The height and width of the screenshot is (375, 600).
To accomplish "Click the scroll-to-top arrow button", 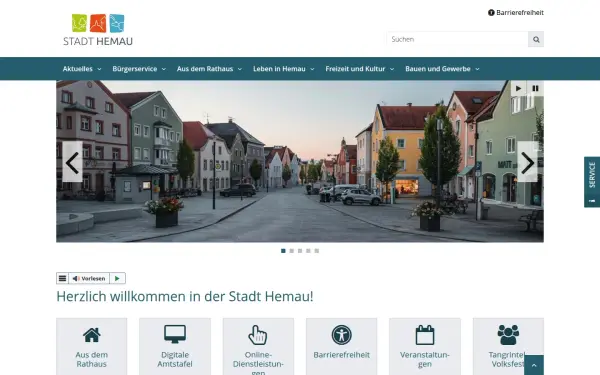I will click(534, 365).
